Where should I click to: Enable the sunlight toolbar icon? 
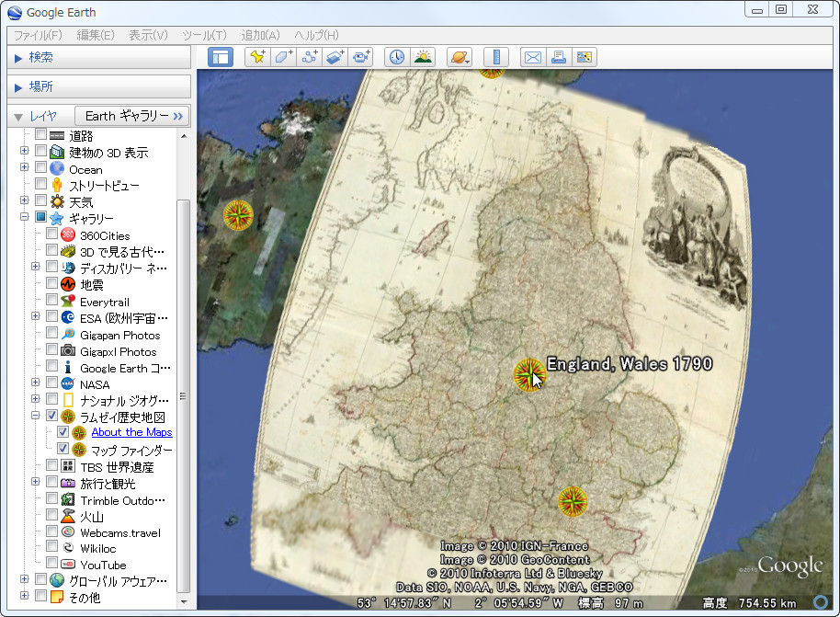tap(423, 57)
